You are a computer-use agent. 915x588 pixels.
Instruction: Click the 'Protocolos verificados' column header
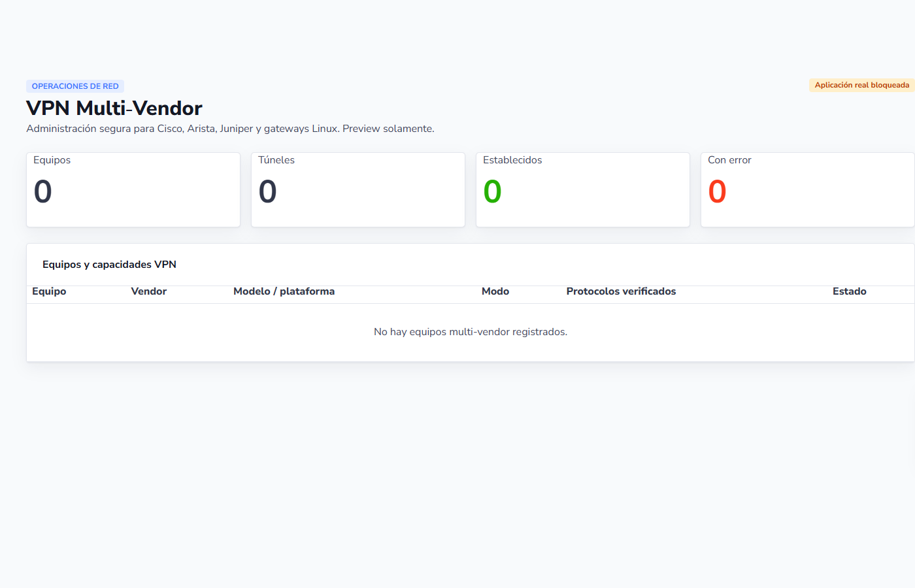coord(621,291)
